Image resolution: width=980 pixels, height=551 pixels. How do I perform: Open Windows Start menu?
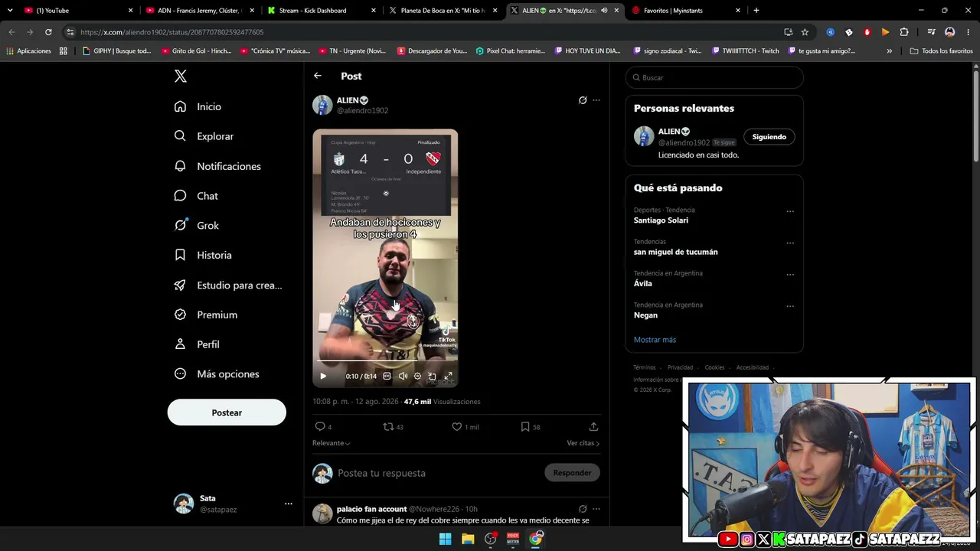click(445, 539)
